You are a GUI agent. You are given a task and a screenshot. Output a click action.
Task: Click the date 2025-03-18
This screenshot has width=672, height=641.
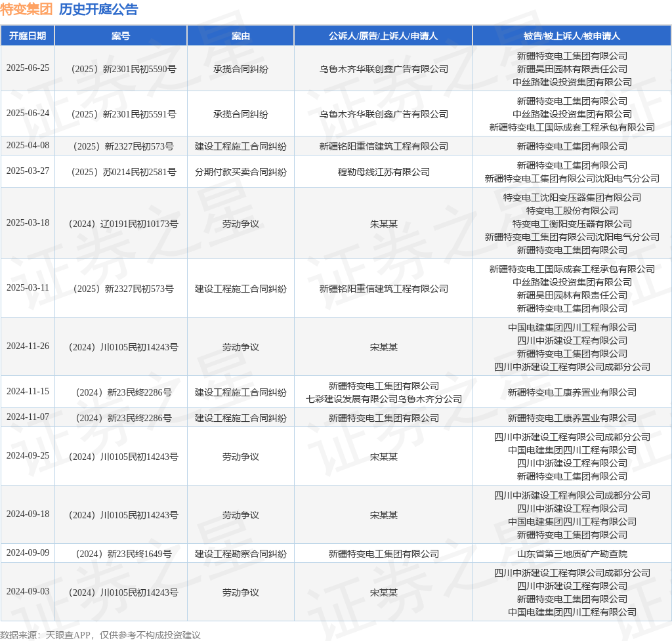(x=28, y=223)
